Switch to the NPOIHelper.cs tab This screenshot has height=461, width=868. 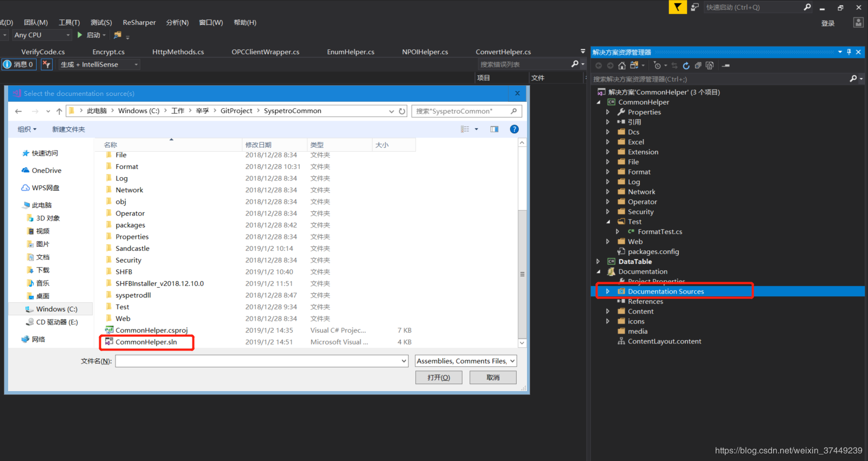pyautogui.click(x=425, y=52)
